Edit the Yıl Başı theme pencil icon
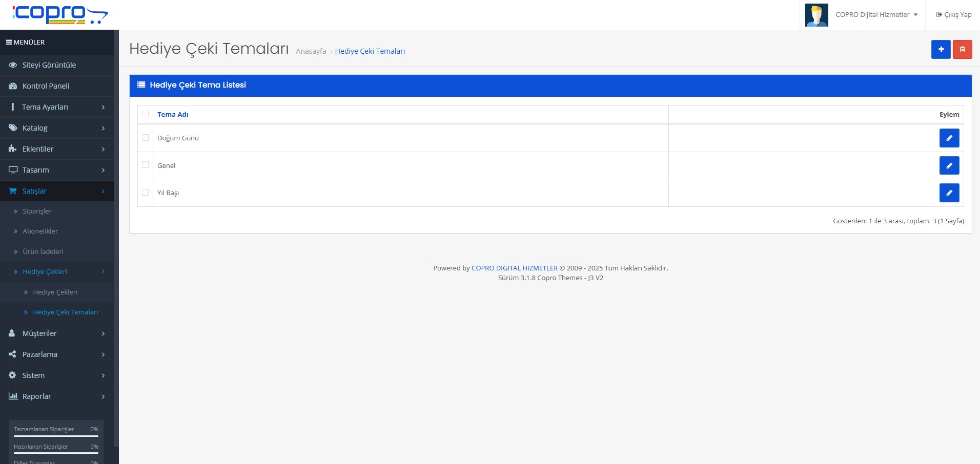 [x=949, y=193]
